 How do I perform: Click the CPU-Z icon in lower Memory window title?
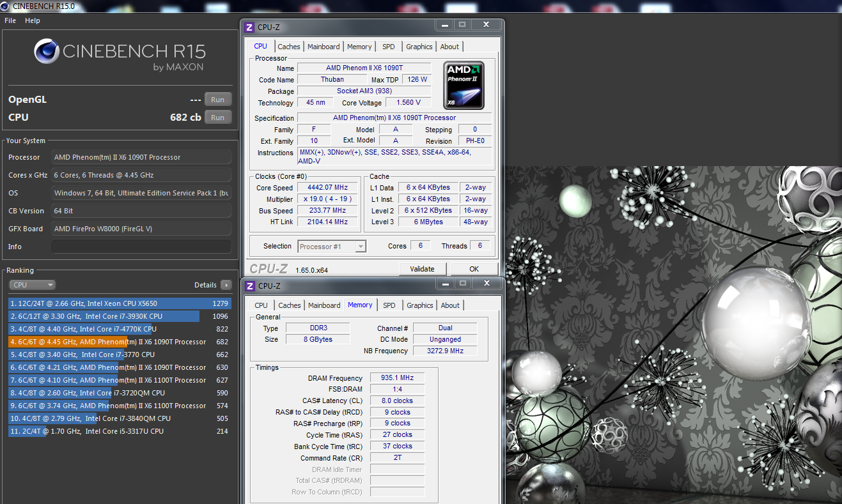(x=249, y=286)
